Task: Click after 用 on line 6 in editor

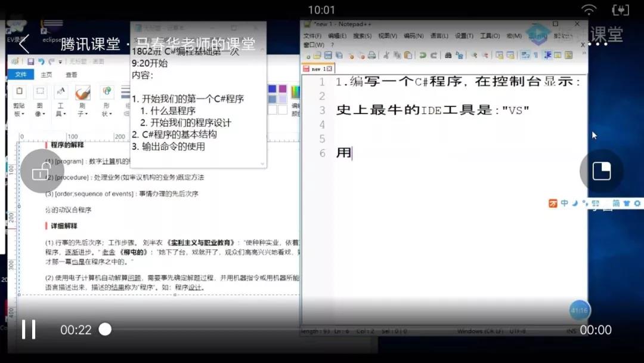Action: [x=352, y=153]
